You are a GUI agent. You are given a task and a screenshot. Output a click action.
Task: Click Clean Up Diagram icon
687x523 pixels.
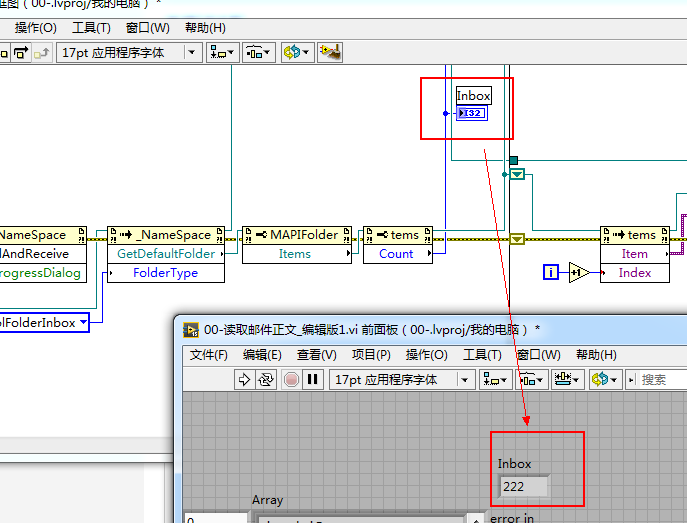pos(330,53)
